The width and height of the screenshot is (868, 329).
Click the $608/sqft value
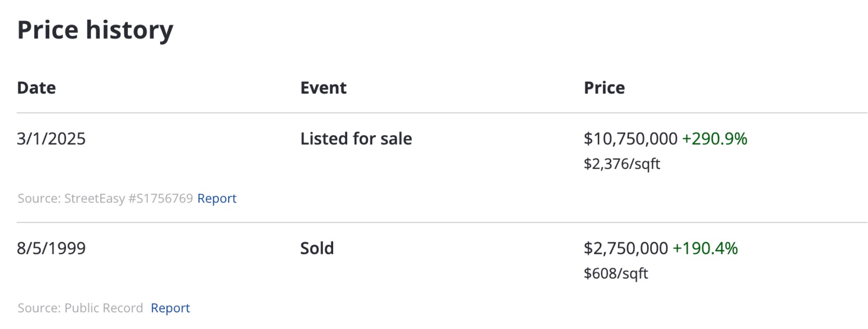click(616, 273)
